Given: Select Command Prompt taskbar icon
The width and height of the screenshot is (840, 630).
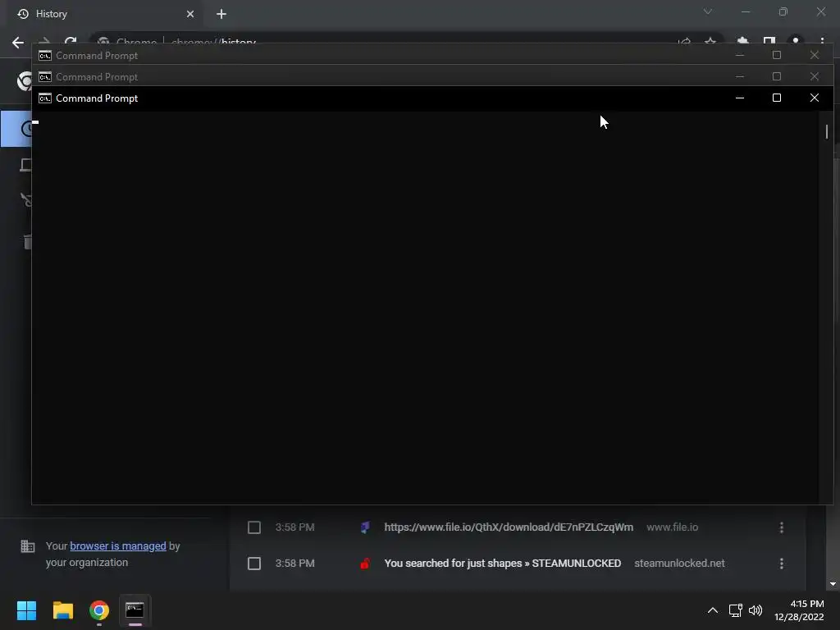Looking at the screenshot, I should click(135, 610).
